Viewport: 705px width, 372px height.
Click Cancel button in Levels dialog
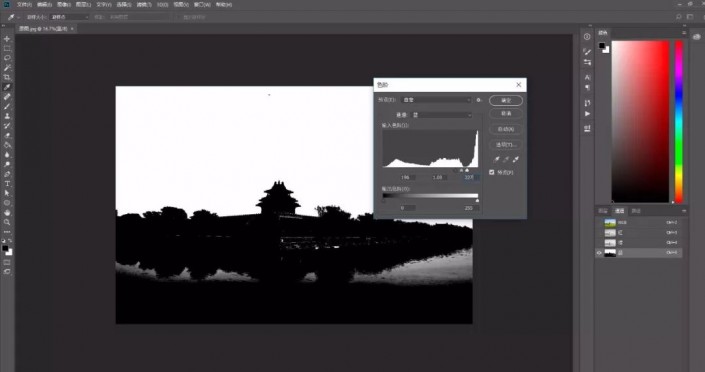coord(506,114)
